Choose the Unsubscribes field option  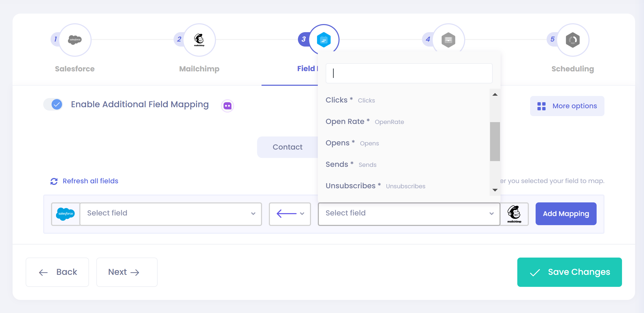pos(403,186)
